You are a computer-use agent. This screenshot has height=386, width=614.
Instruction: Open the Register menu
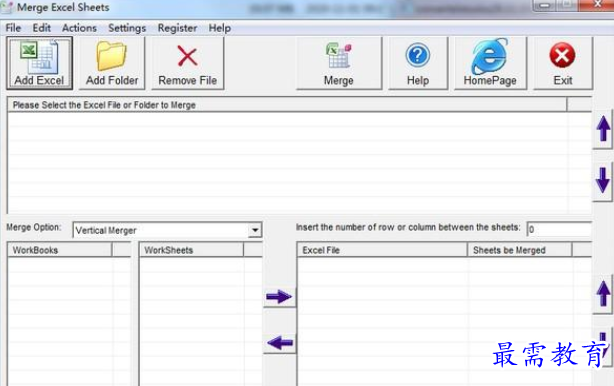click(x=177, y=28)
